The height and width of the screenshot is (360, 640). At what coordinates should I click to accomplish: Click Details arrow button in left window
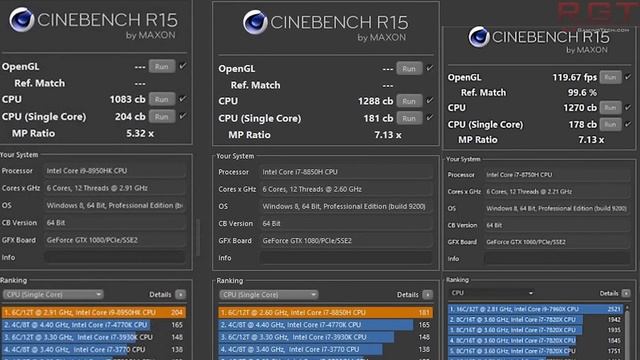tap(180, 294)
